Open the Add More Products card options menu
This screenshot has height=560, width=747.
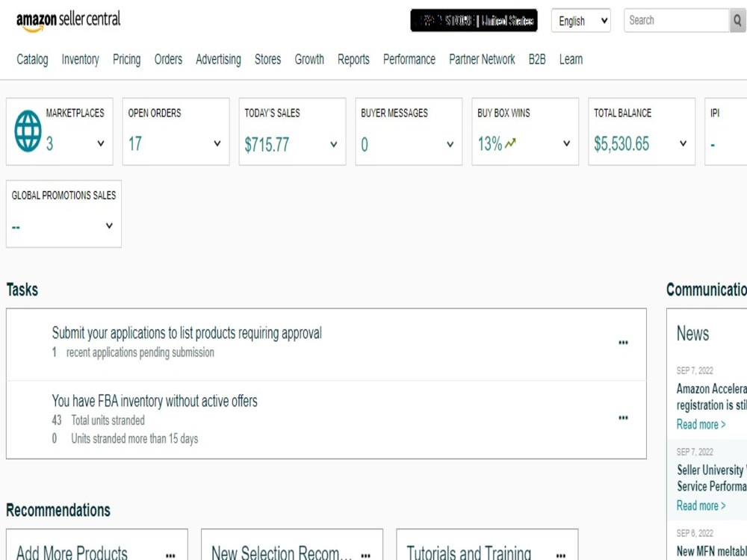170,556
